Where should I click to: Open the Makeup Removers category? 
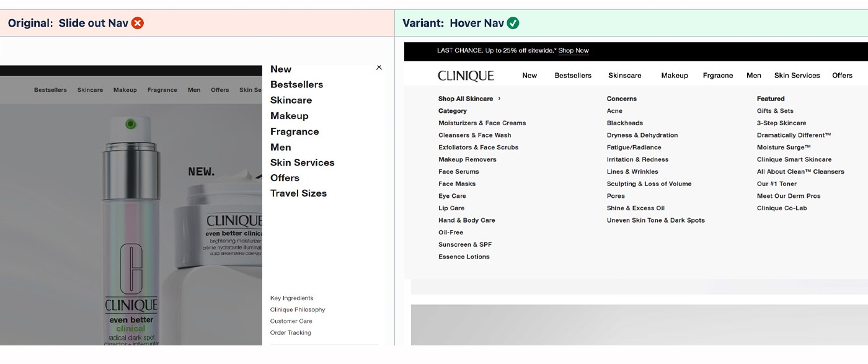tap(467, 159)
